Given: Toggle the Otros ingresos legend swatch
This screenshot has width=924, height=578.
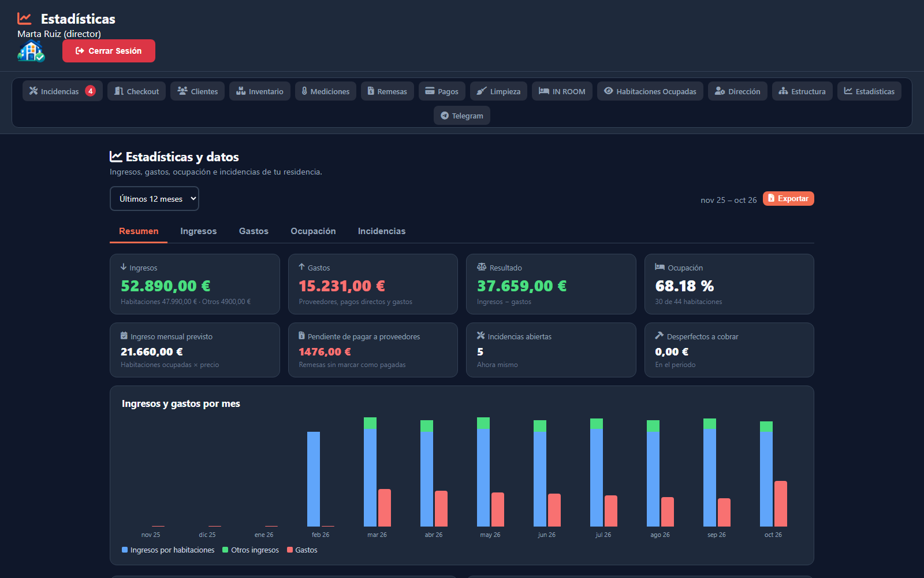Looking at the screenshot, I should 225,550.
